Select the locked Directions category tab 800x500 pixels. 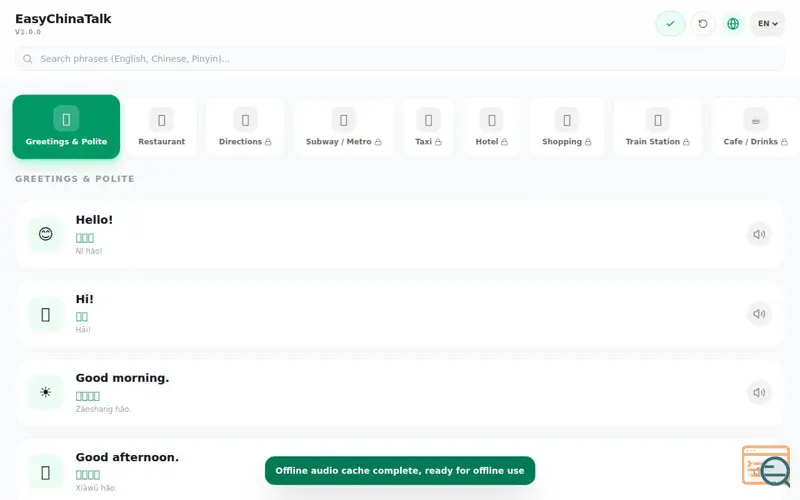(245, 127)
